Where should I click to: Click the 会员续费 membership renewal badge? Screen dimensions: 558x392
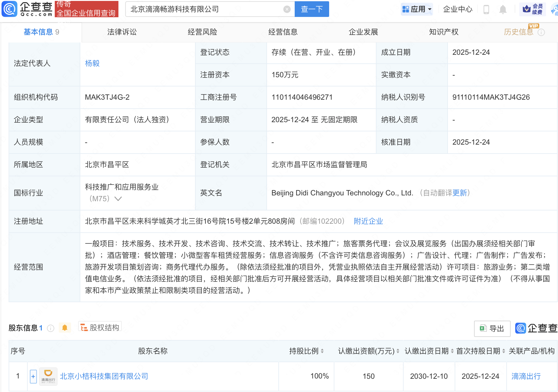533,9
